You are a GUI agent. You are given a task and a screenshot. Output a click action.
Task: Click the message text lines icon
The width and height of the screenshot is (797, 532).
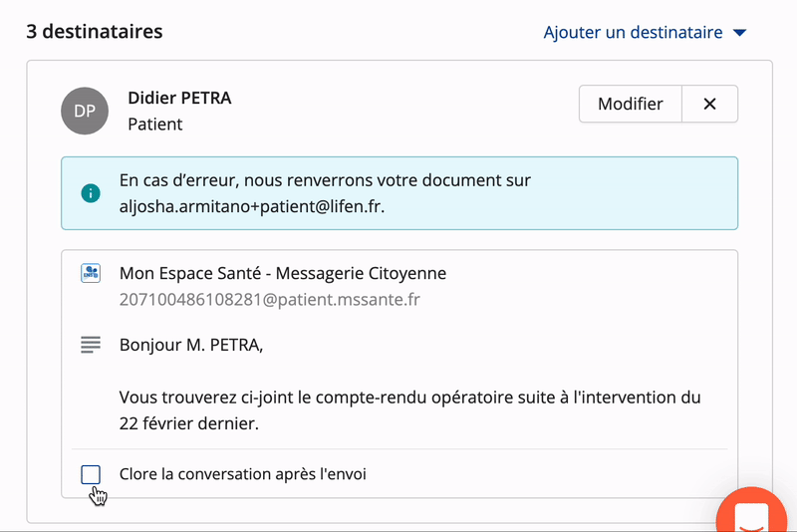[x=91, y=345]
